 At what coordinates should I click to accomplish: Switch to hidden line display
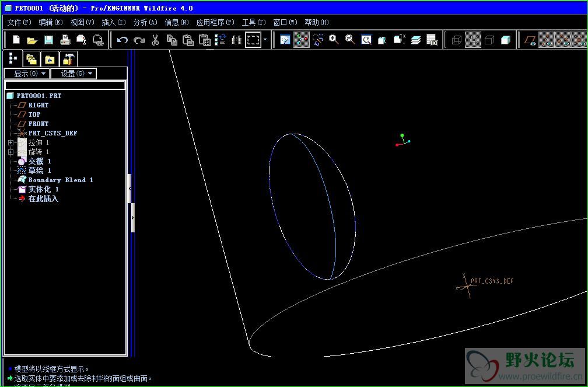[473, 40]
